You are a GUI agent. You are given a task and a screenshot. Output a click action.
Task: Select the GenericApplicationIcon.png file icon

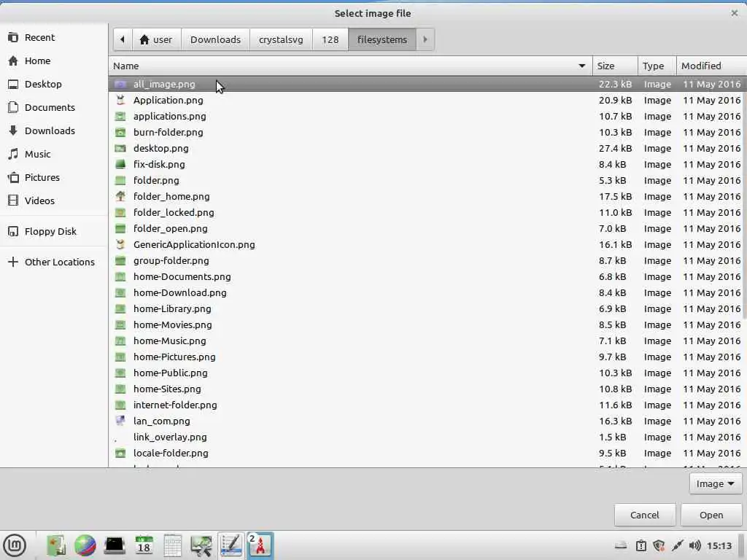click(x=120, y=245)
